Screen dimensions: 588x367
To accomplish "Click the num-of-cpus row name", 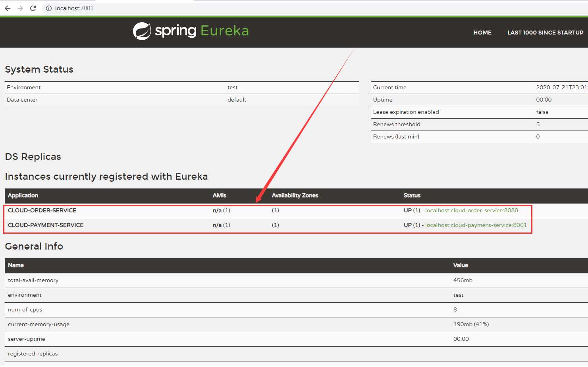I will (x=25, y=309).
